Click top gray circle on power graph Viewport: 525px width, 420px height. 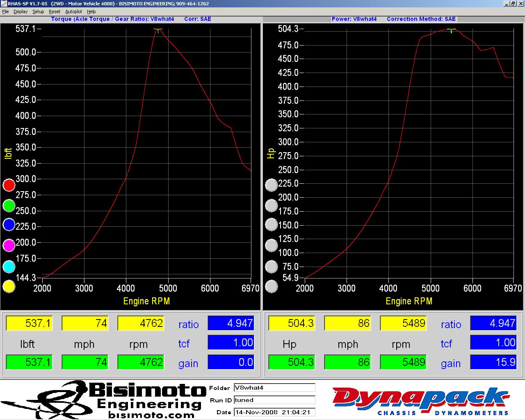coord(271,185)
